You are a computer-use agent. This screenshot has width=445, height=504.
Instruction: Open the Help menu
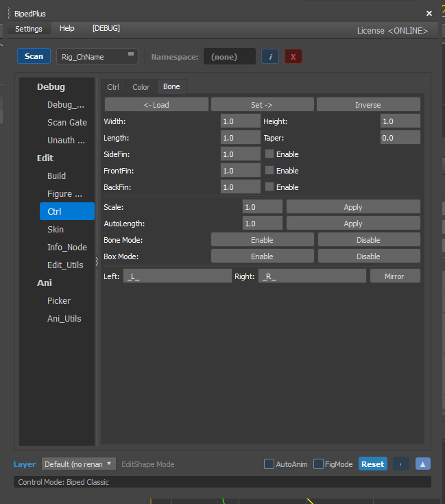[x=67, y=28]
